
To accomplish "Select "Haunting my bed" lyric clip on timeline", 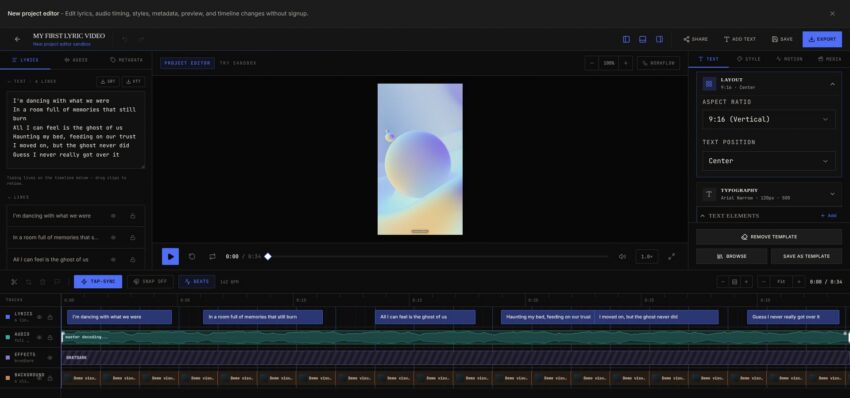I will point(548,317).
